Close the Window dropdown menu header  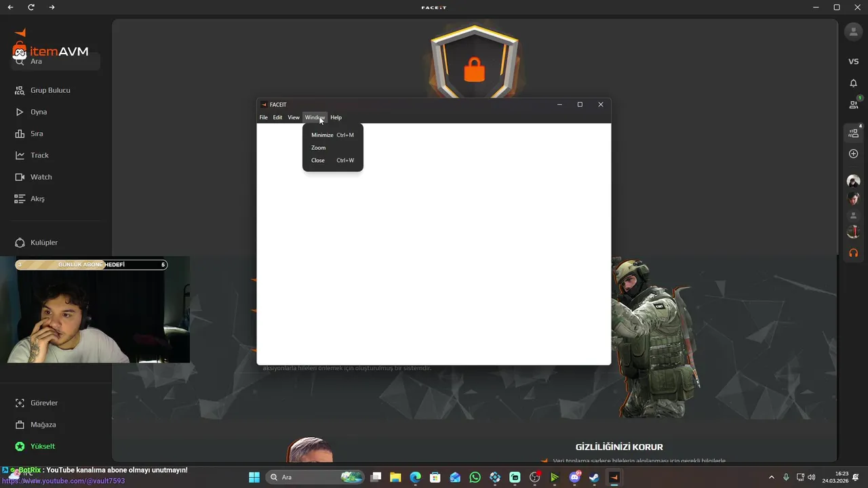315,117
